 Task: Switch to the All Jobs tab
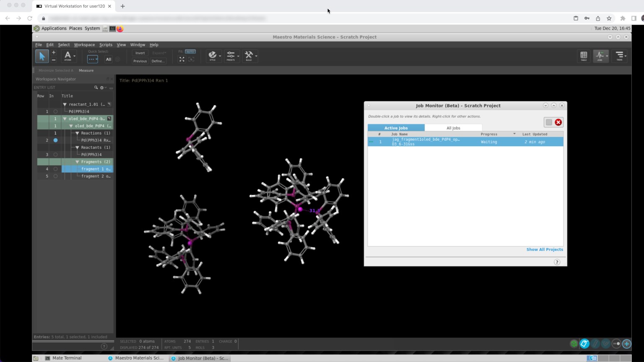pyautogui.click(x=453, y=128)
